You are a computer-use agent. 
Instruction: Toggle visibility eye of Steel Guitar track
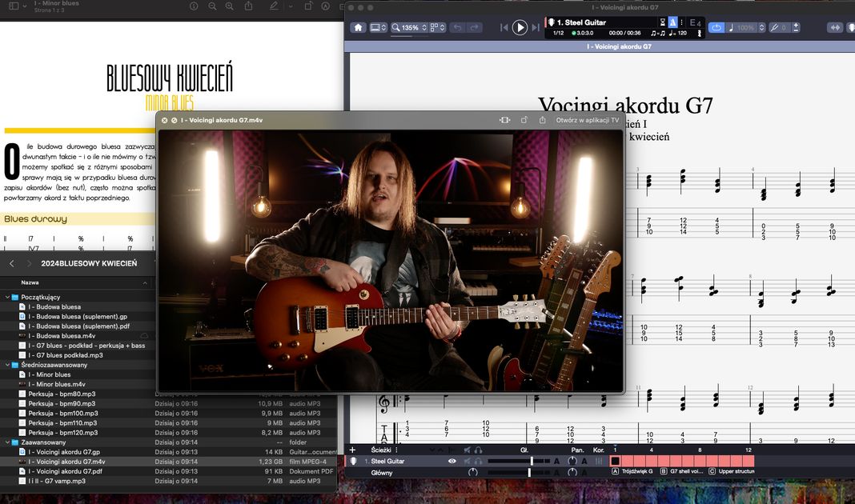point(452,462)
